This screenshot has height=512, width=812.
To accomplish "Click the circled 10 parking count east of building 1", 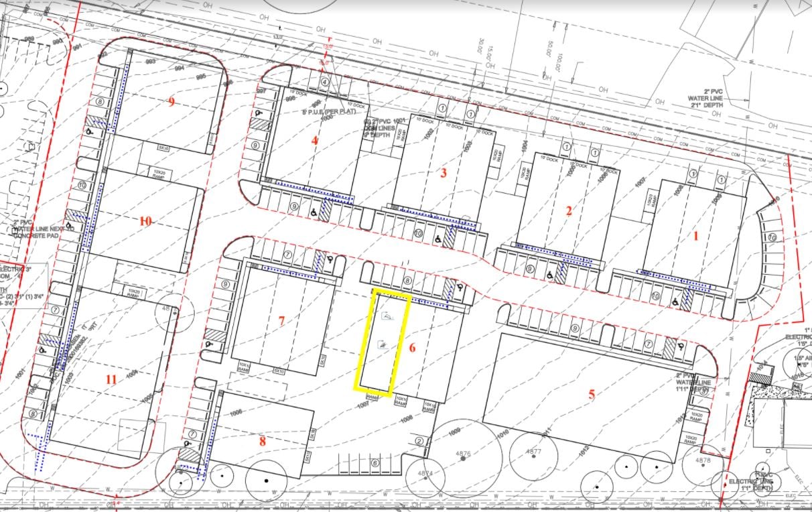I will pyautogui.click(x=772, y=238).
